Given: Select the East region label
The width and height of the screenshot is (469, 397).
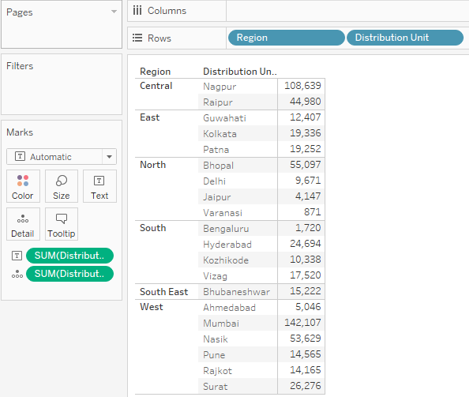Looking at the screenshot, I should 150,118.
